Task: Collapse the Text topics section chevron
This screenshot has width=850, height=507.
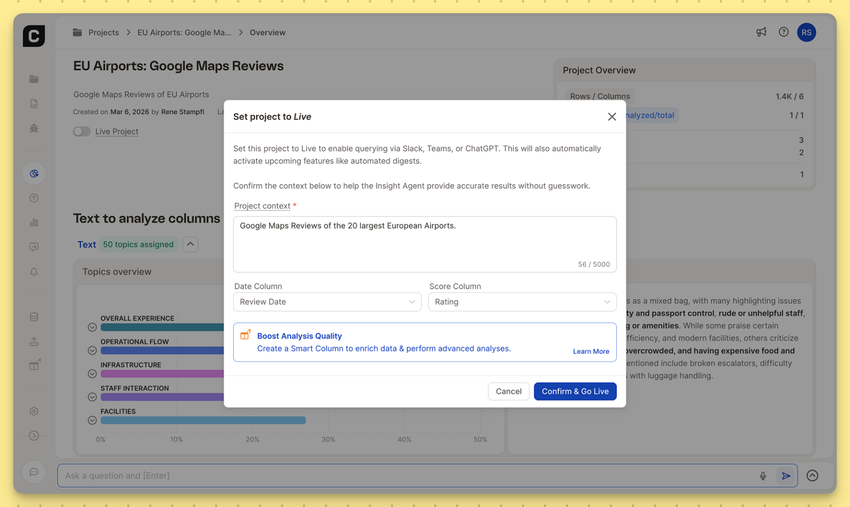Action: [x=190, y=244]
